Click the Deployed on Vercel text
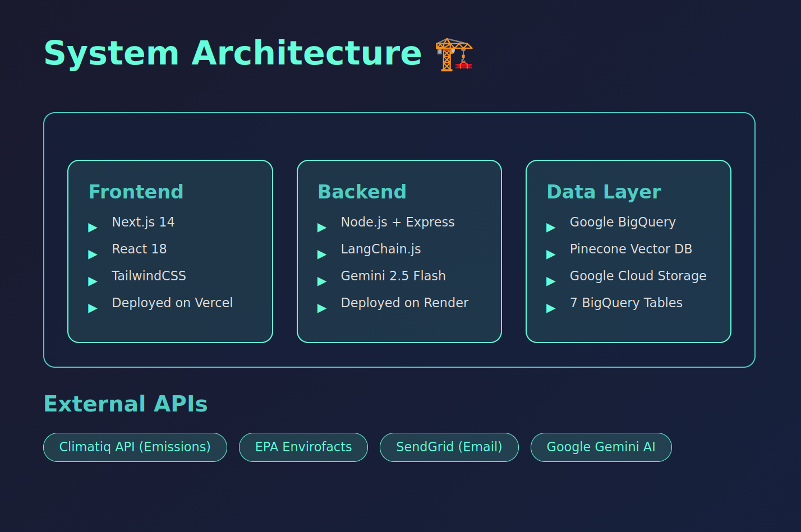This screenshot has width=801, height=532. click(x=172, y=303)
